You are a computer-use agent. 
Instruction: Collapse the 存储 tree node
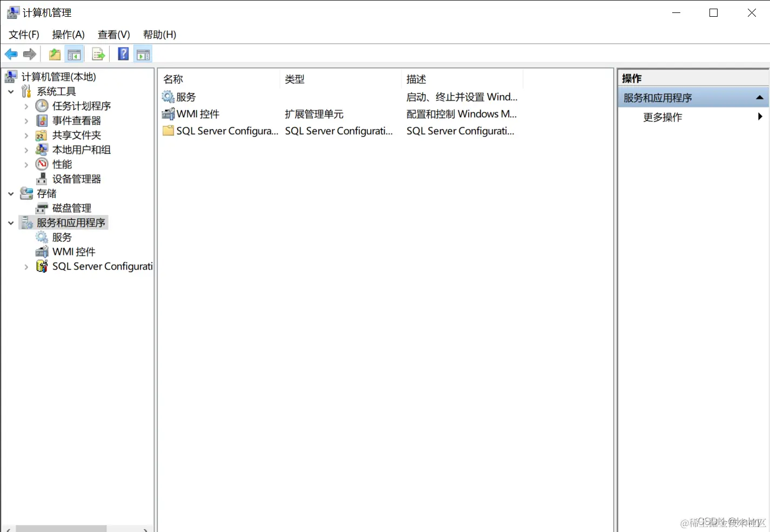pos(11,194)
